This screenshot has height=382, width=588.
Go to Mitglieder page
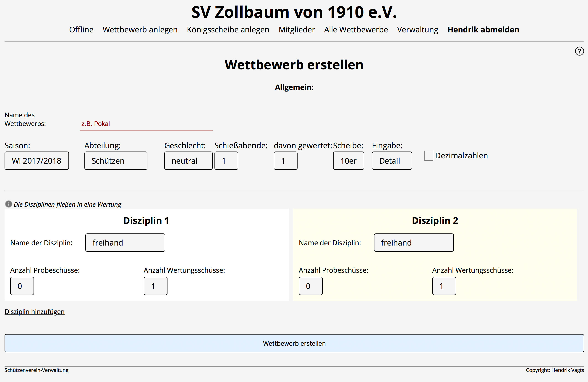tap(296, 30)
